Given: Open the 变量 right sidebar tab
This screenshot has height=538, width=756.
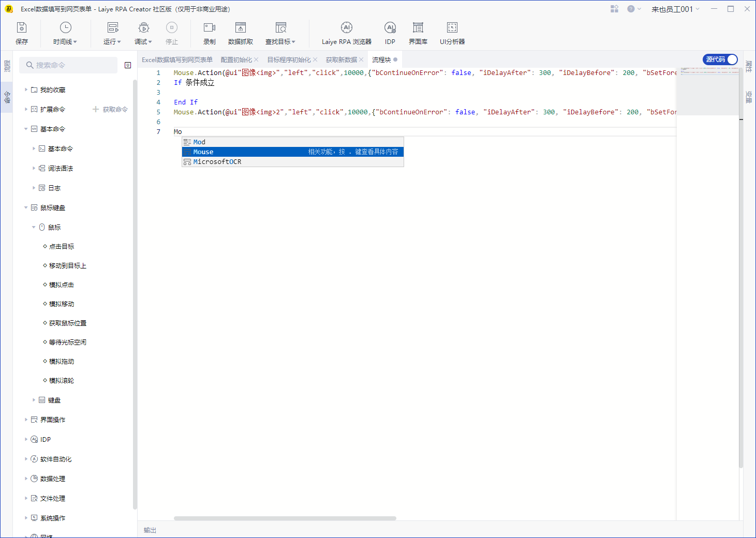Looking at the screenshot, I should (x=749, y=97).
